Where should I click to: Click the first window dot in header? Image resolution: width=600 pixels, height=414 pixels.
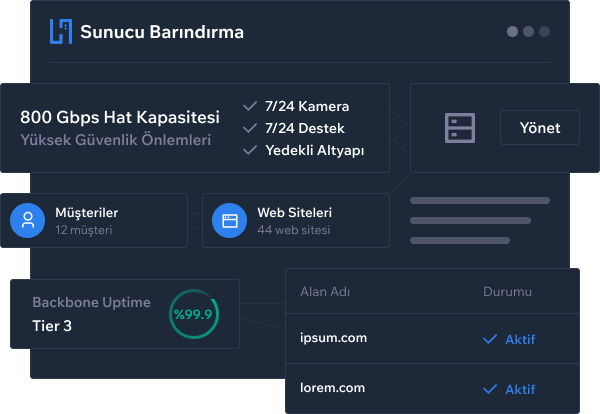click(512, 31)
